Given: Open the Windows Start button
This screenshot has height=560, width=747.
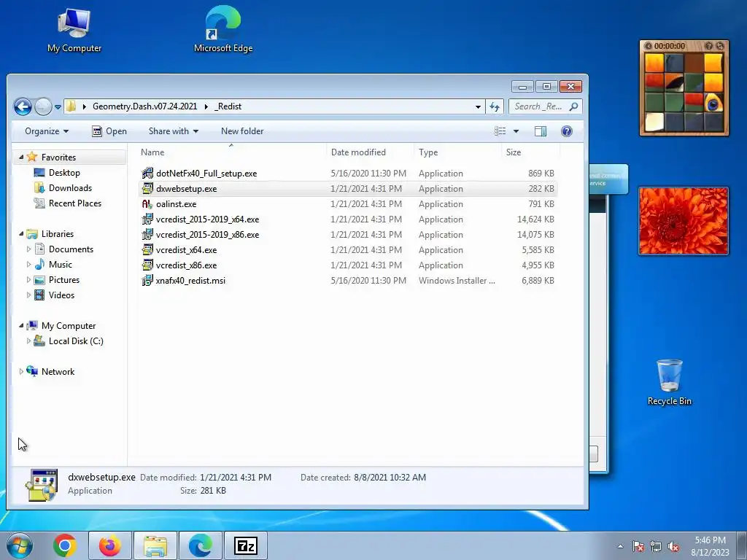Looking at the screenshot, I should (20, 545).
